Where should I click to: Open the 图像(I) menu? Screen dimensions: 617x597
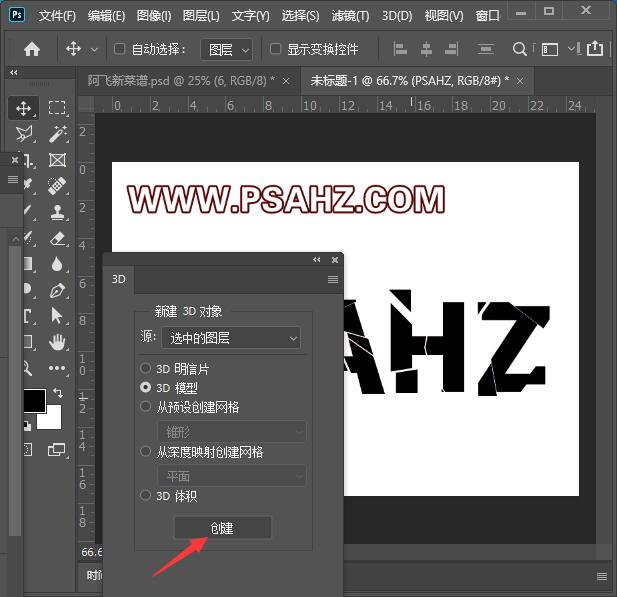(154, 16)
